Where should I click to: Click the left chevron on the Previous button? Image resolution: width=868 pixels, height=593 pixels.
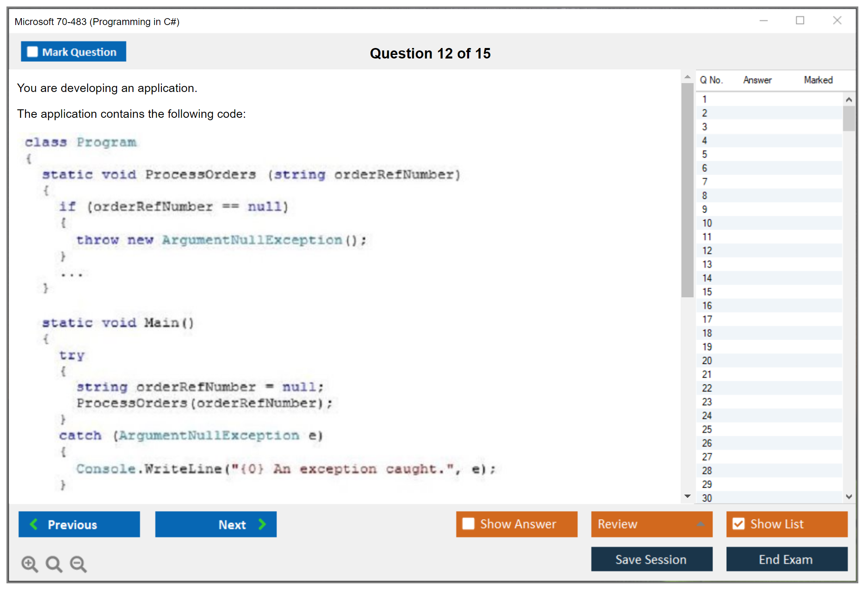[x=34, y=524]
